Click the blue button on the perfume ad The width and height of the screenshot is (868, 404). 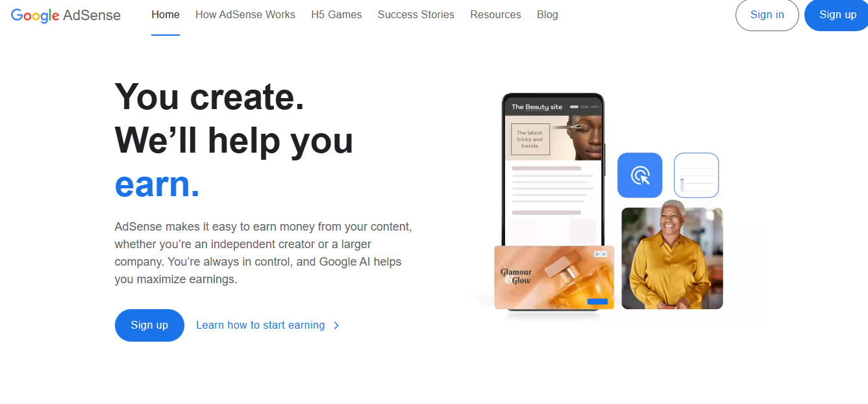(597, 301)
